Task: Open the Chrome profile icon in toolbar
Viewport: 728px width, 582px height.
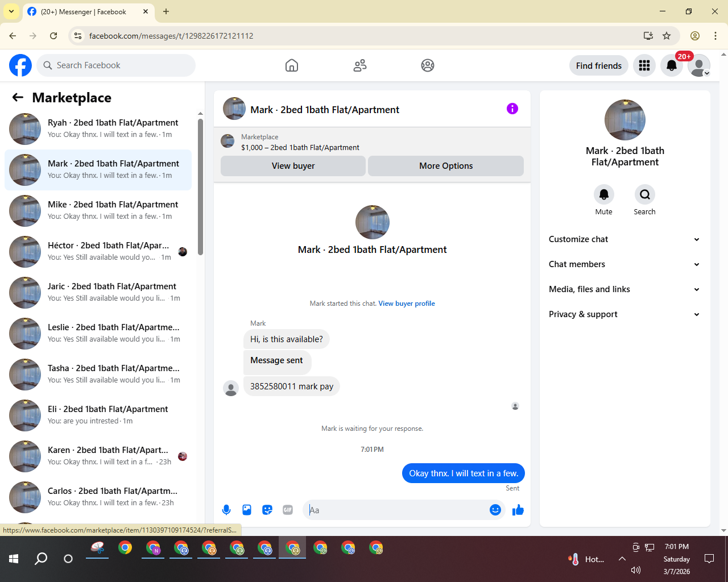Action: click(695, 36)
